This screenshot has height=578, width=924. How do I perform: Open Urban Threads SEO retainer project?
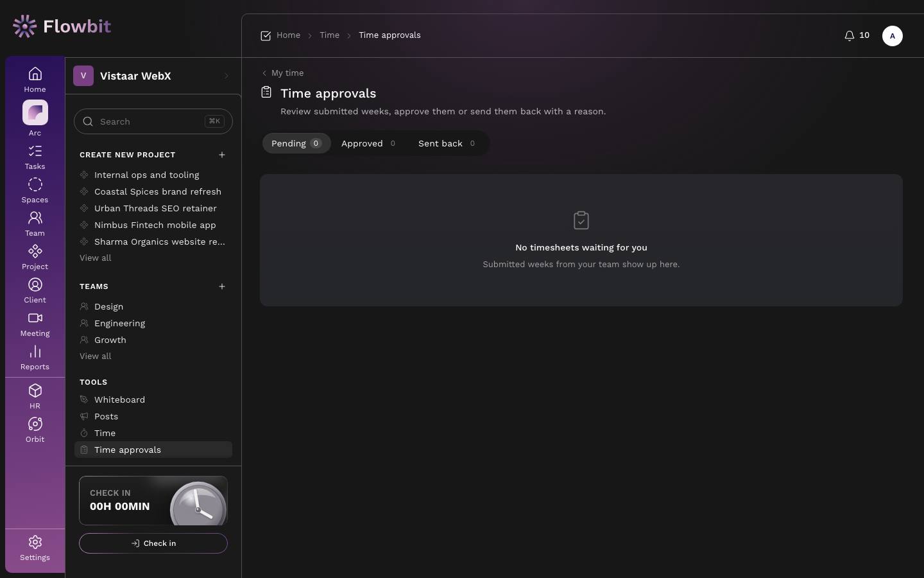click(153, 208)
